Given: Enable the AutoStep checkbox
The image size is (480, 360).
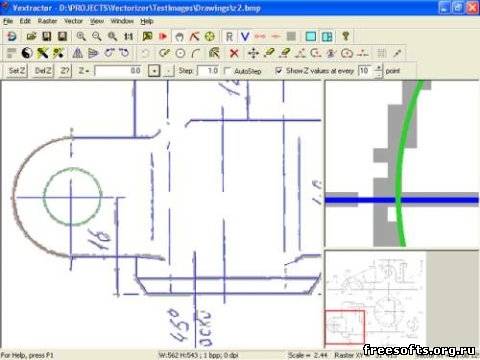Looking at the screenshot, I should point(228,71).
